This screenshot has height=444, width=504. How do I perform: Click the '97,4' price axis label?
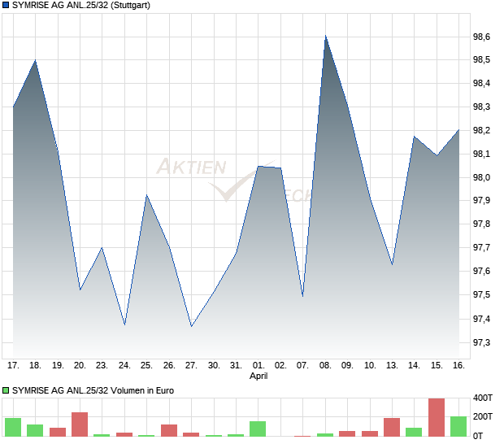click(x=481, y=319)
